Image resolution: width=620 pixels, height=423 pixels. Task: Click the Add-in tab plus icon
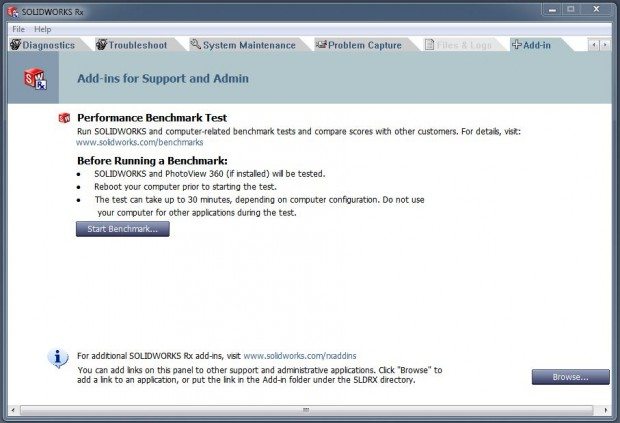coord(516,45)
